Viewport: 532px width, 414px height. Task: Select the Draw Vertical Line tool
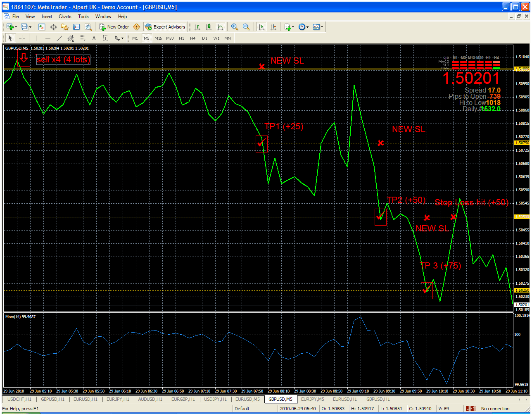point(36,38)
